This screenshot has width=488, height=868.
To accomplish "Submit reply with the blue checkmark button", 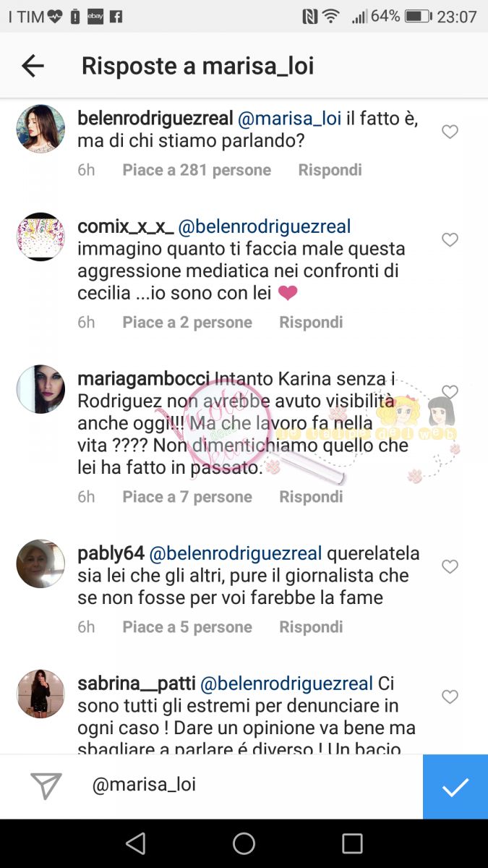I will point(455,786).
